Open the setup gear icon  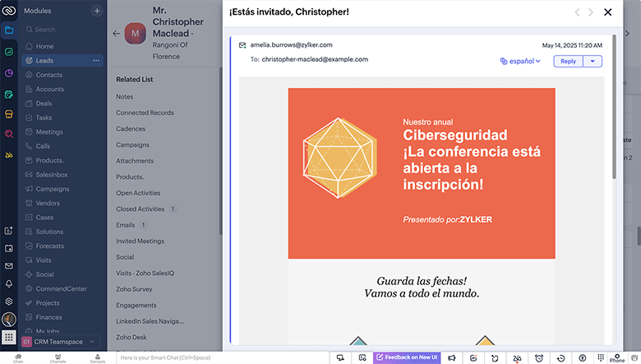coord(8,301)
